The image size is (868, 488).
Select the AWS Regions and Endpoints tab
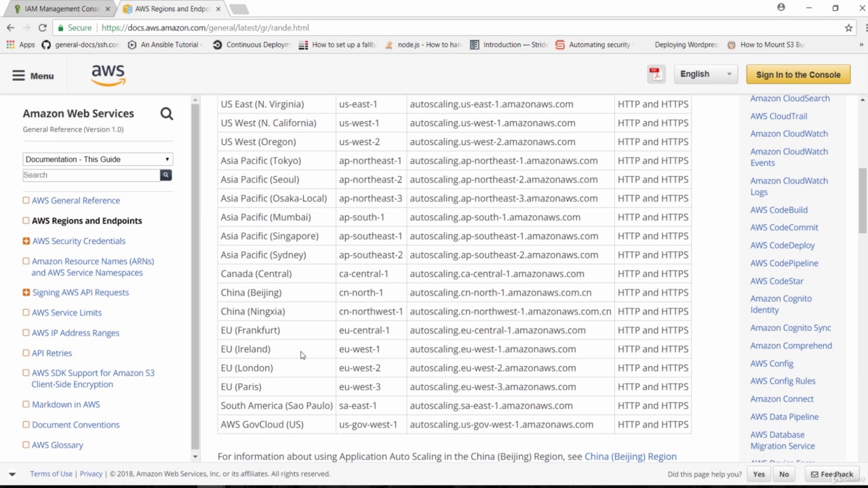point(171,9)
